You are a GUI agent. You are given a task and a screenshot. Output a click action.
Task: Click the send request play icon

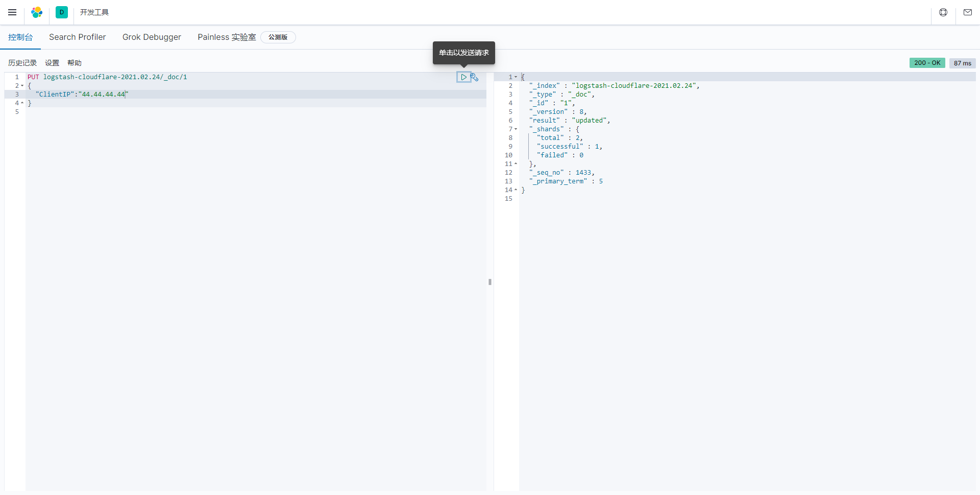point(463,77)
